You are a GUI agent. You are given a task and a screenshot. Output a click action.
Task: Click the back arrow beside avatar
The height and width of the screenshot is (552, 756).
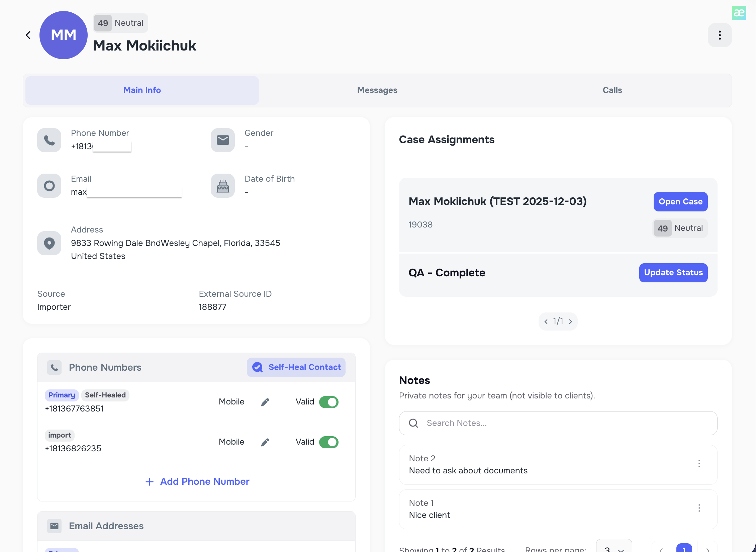click(x=28, y=35)
